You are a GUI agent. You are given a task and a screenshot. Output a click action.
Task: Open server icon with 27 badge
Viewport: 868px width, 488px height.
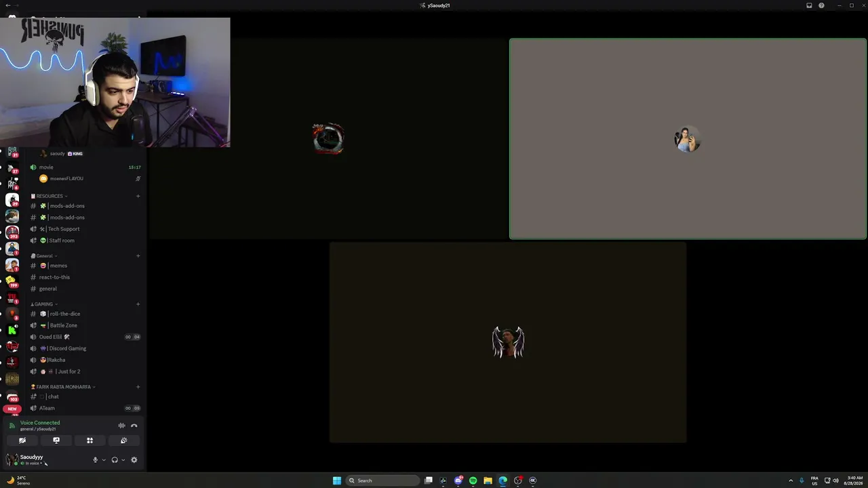click(12, 167)
